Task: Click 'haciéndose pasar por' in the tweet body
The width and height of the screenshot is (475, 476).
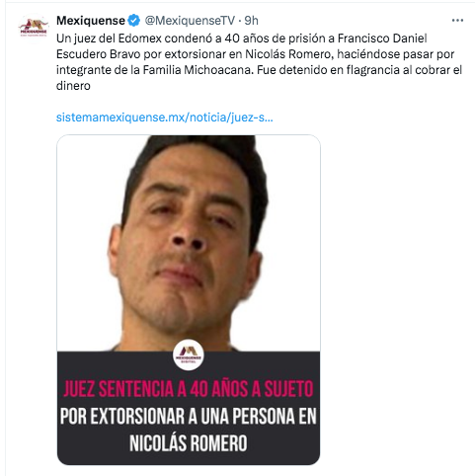Action: coord(396,54)
